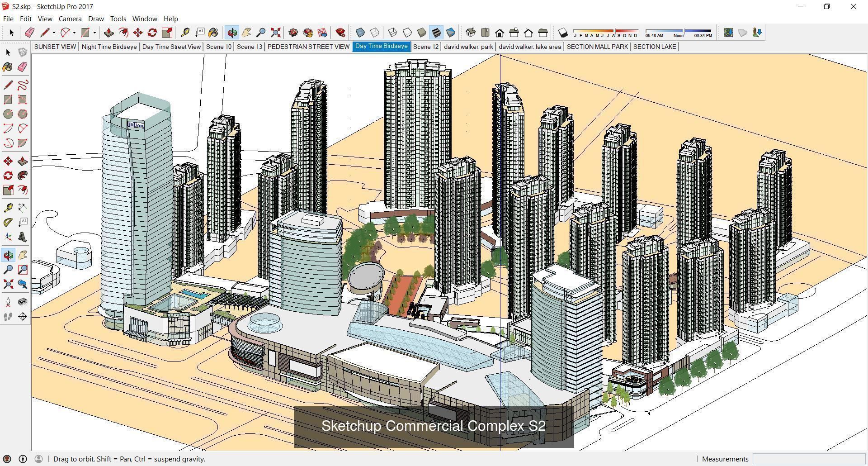Select Axes tool in left toolbar
868x466 pixels.
(8, 237)
